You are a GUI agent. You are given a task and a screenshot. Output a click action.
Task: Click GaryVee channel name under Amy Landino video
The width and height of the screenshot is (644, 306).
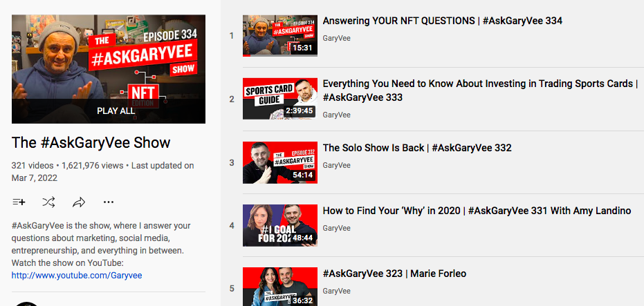[x=336, y=228]
